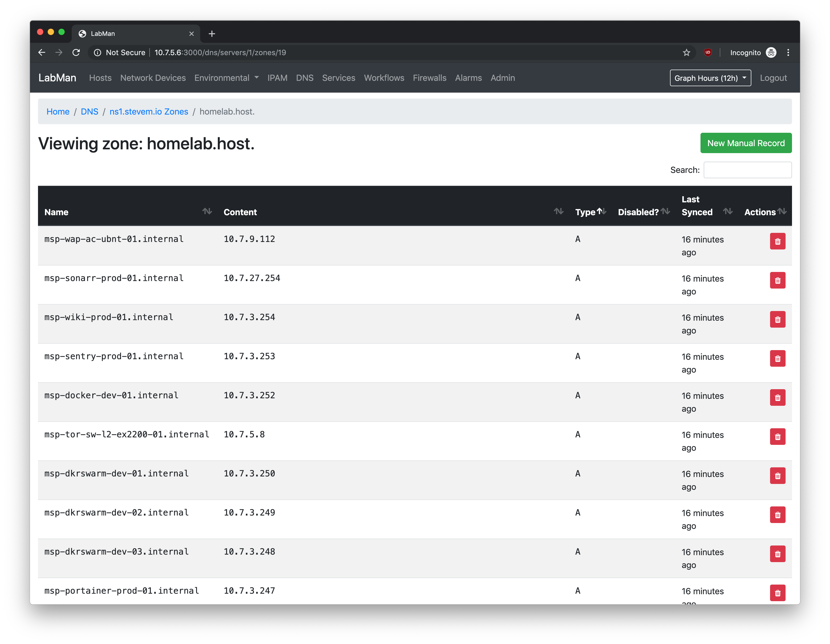830x644 pixels.
Task: Expand the Environmental dropdown menu
Action: (227, 78)
